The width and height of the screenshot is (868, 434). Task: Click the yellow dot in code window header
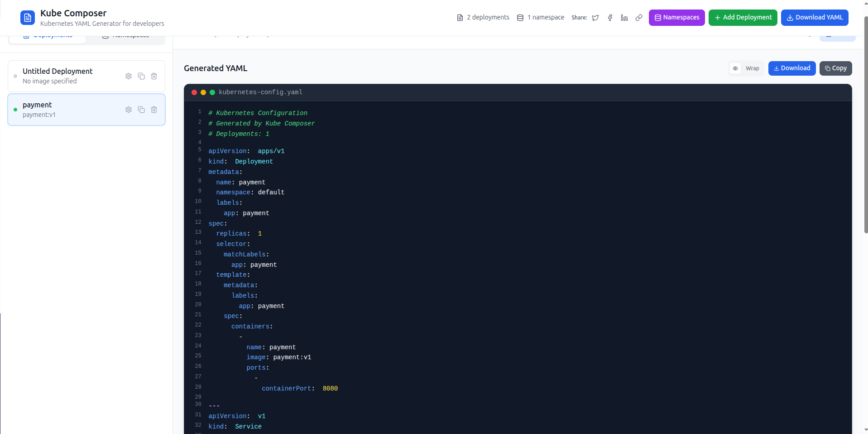coord(203,92)
